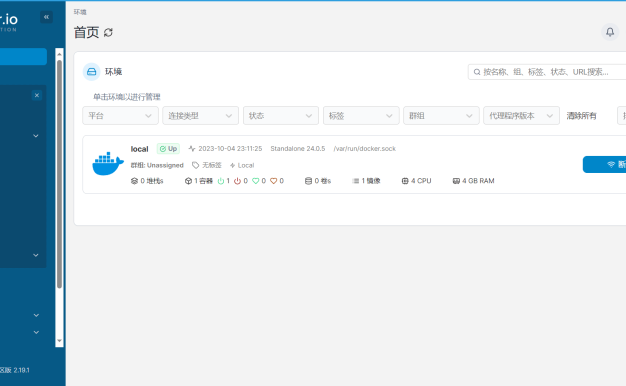Open the 状态 status filter dropdown
This screenshot has height=386, width=626.
pyautogui.click(x=281, y=116)
